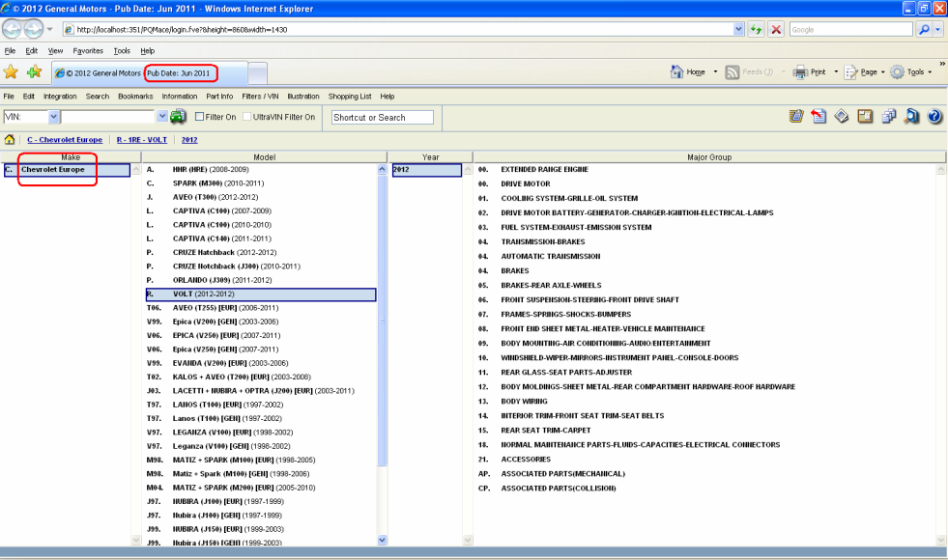Click the 2012 breadcrumb link
The width and height of the screenshot is (948, 560).
[189, 140]
